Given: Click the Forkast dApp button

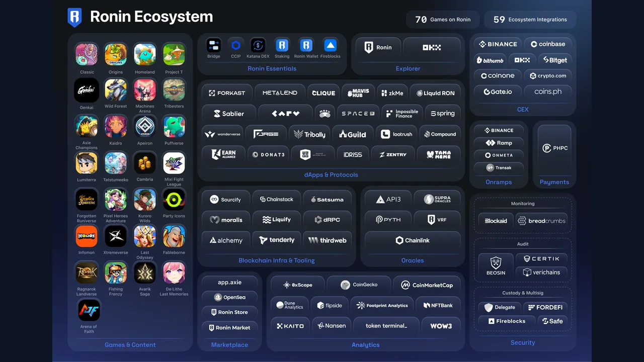Looking at the screenshot, I should coord(226,93).
